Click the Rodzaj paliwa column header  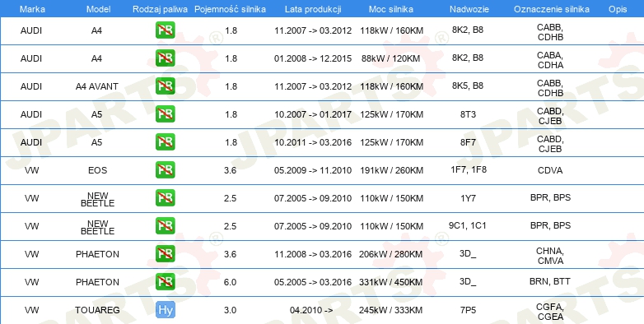[160, 9]
